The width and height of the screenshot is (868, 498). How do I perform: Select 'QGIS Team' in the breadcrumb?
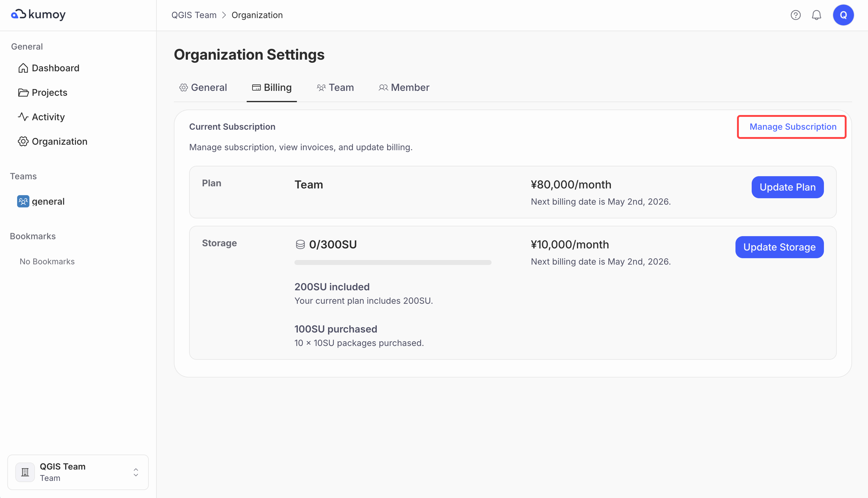click(194, 15)
